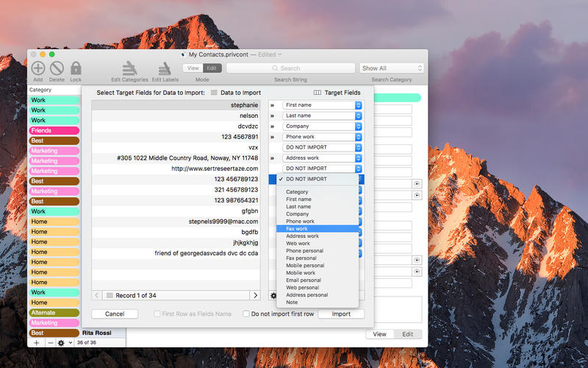Open Edit Categories tool

[x=129, y=68]
